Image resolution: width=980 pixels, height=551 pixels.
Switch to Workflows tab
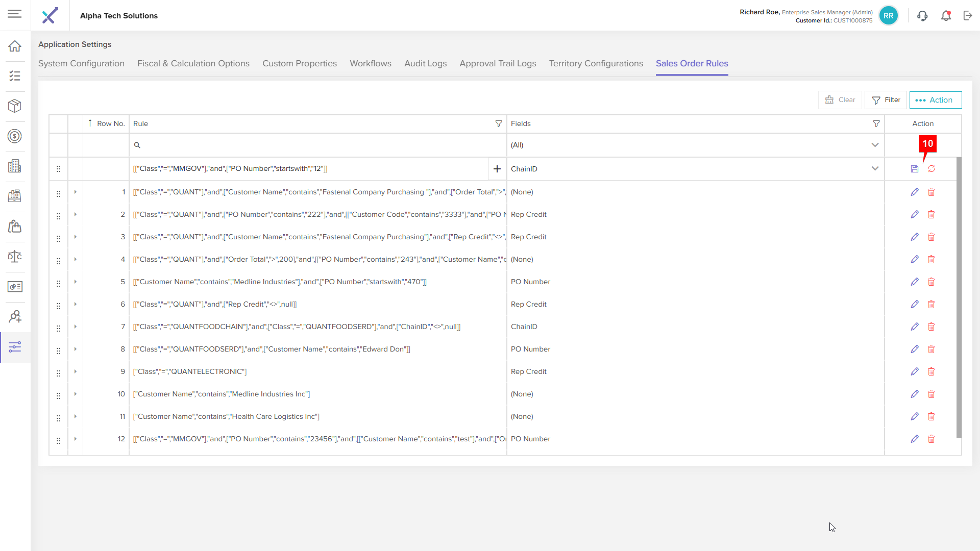[370, 63]
